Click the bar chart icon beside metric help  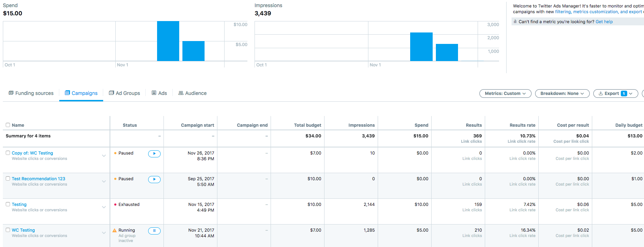515,22
